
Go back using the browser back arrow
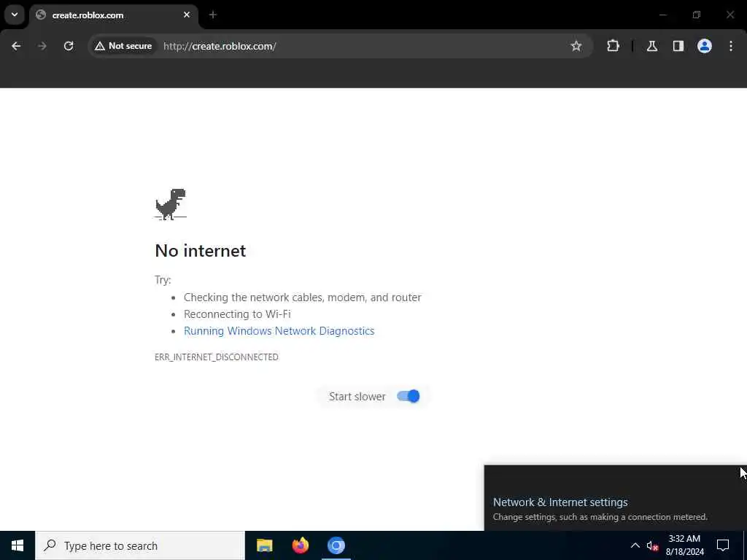(16, 46)
